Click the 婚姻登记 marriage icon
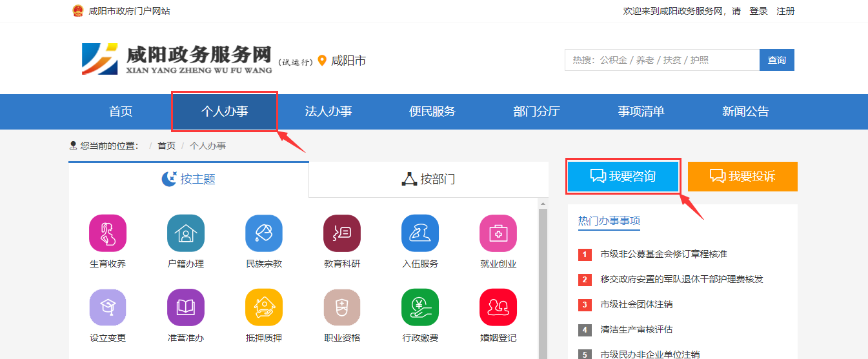The image size is (868, 359). 498,307
